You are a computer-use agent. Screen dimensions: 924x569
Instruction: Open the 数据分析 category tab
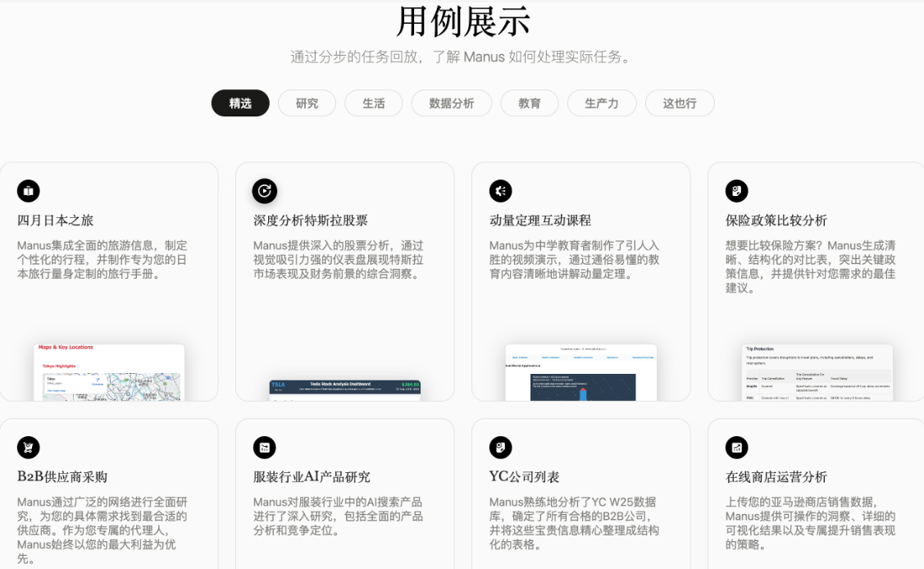point(452,103)
